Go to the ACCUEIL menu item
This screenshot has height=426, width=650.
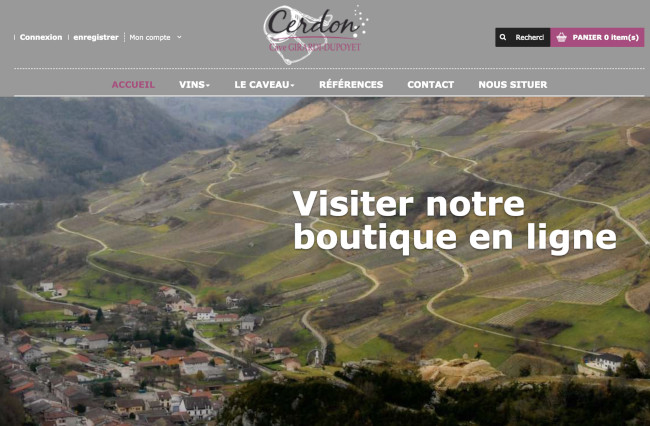133,85
